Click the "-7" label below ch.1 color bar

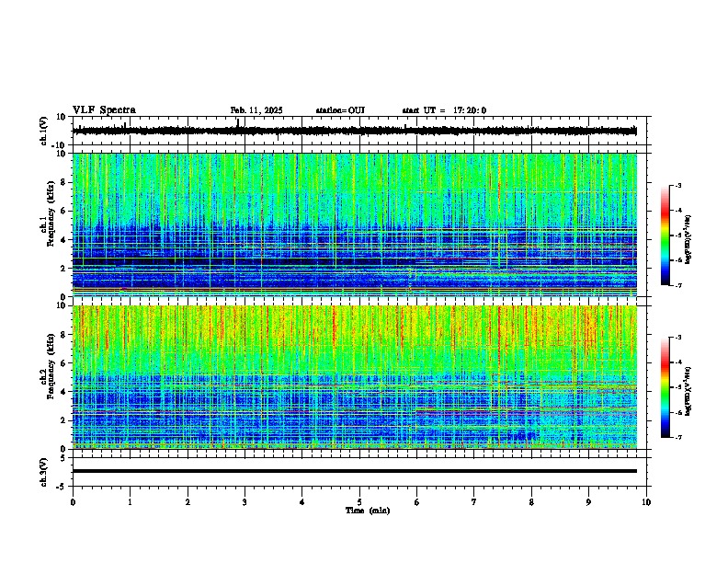[677, 286]
